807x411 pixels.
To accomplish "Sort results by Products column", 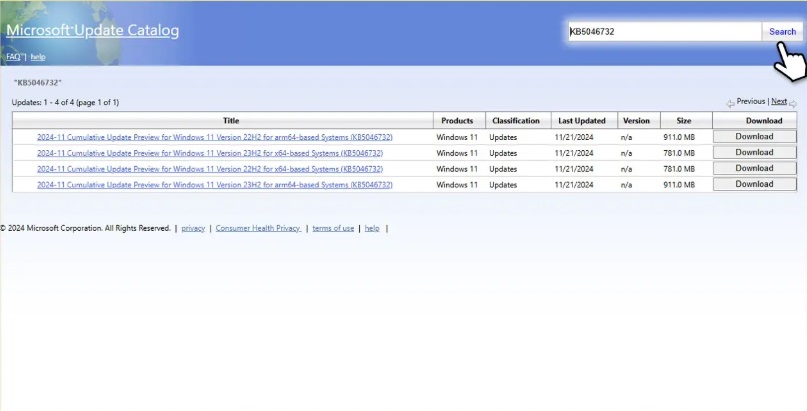I will 457,120.
